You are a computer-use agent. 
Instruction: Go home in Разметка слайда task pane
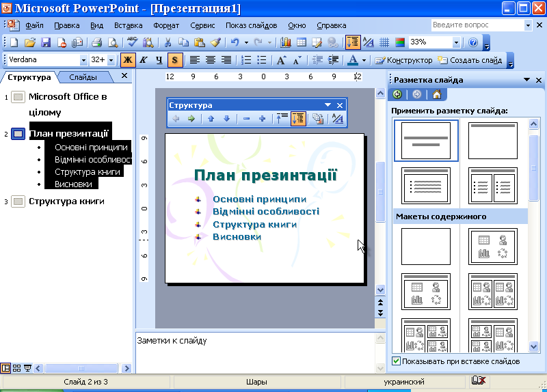tap(437, 94)
